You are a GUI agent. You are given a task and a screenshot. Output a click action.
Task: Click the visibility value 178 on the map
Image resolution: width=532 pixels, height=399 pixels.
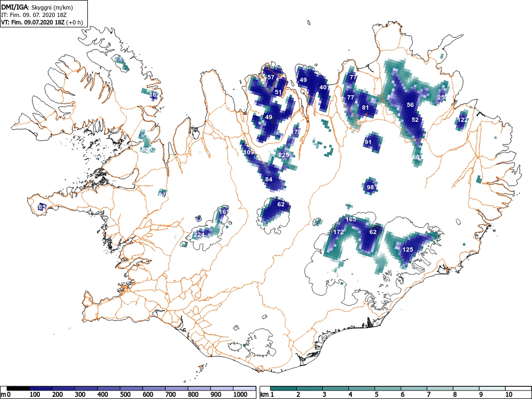coord(296,131)
